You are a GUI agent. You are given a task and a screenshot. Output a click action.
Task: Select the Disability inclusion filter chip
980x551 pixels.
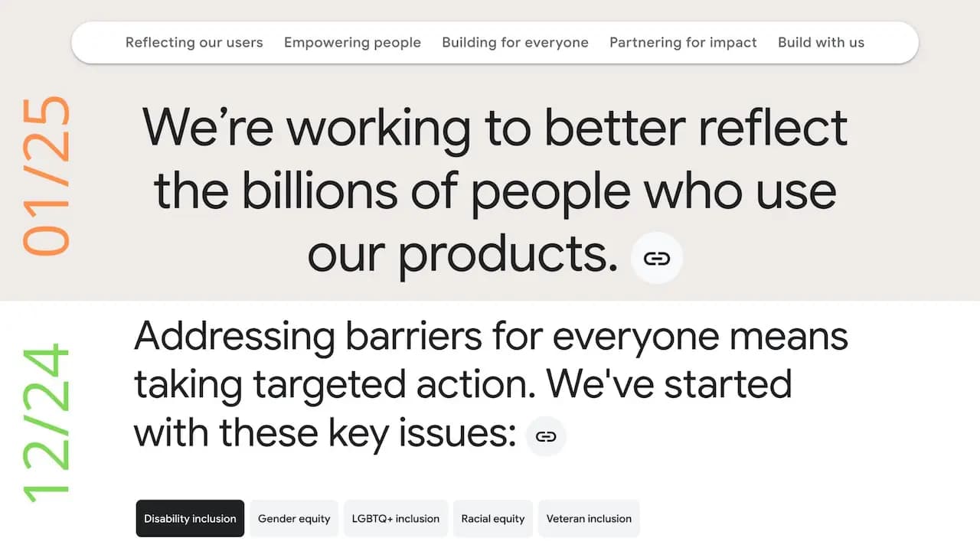click(190, 518)
